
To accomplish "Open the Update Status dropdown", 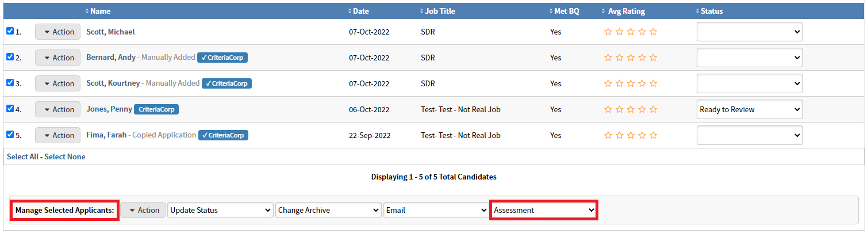I will [x=220, y=211].
